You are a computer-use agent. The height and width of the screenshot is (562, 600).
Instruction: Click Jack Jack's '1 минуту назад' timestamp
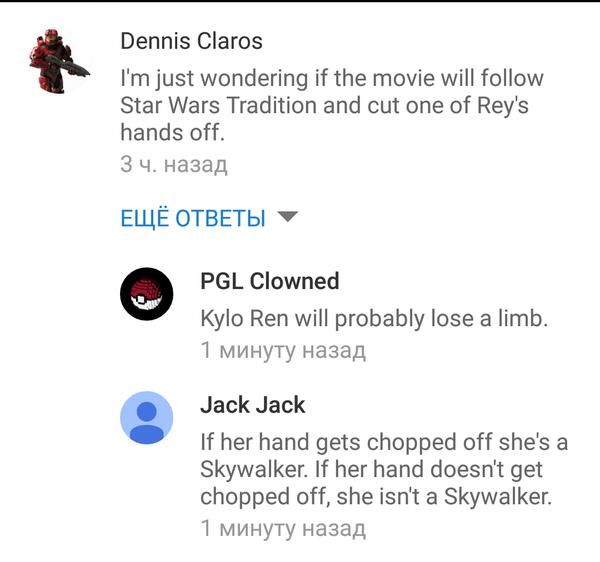(283, 528)
